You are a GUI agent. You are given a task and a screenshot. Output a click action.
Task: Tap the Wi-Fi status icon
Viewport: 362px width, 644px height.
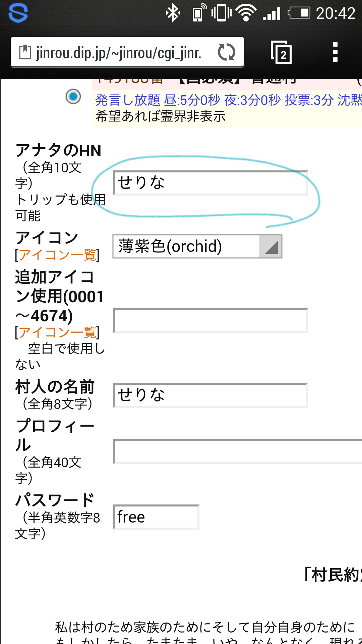246,13
